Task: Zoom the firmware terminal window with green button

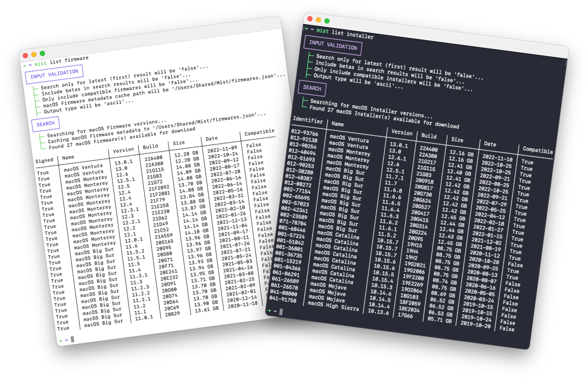Action: [42, 53]
